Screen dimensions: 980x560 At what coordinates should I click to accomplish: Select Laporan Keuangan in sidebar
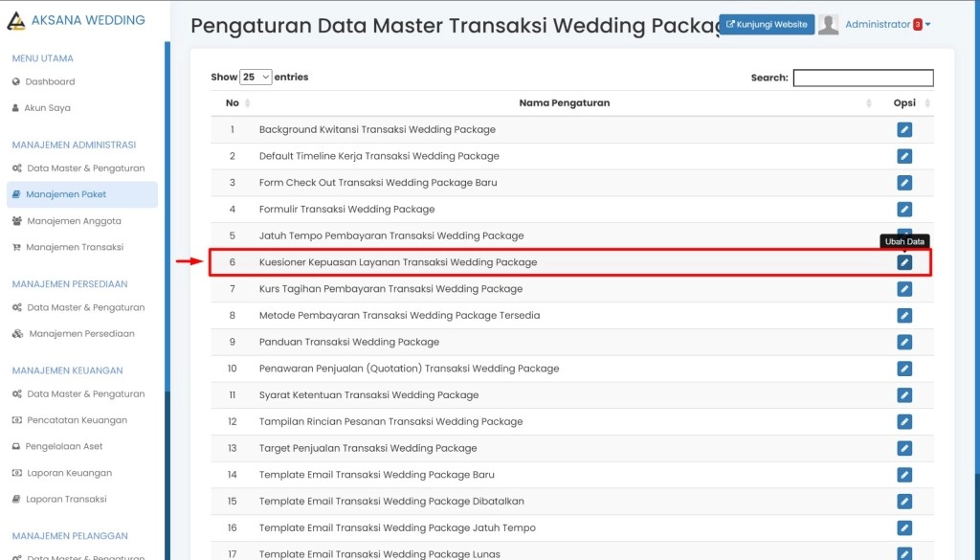[x=68, y=473]
